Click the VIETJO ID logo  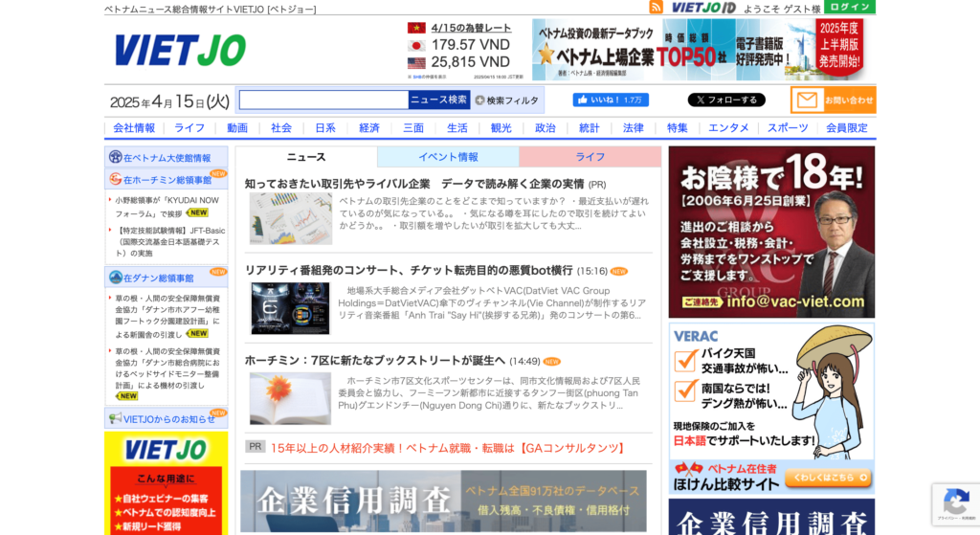pyautogui.click(x=703, y=8)
